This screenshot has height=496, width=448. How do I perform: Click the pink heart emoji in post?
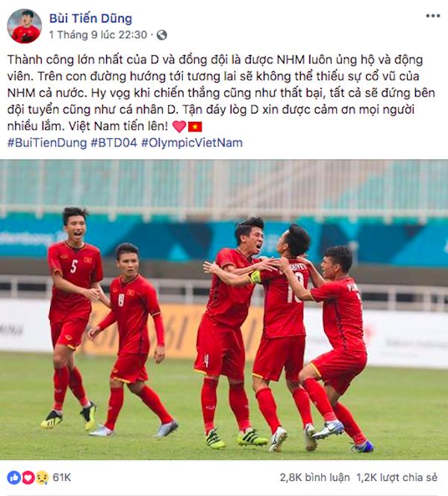[179, 126]
